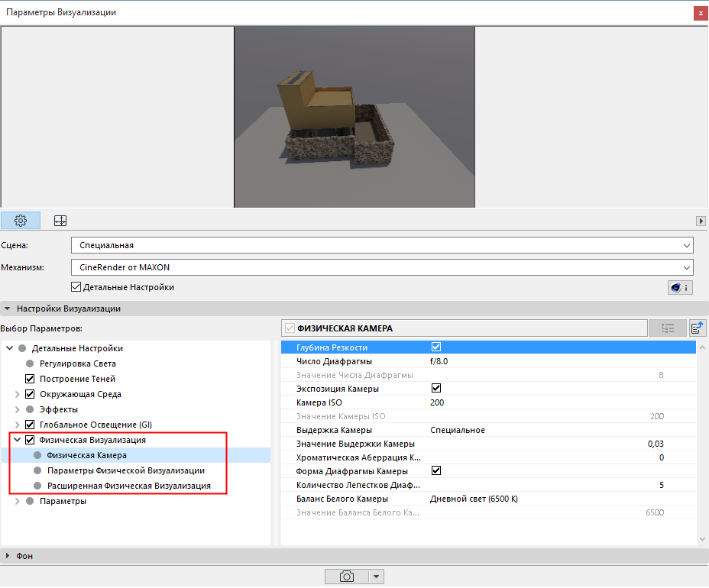Image resolution: width=709 pixels, height=588 pixels.
Task: Toggle Построение Теней checkbox
Action: tap(30, 379)
